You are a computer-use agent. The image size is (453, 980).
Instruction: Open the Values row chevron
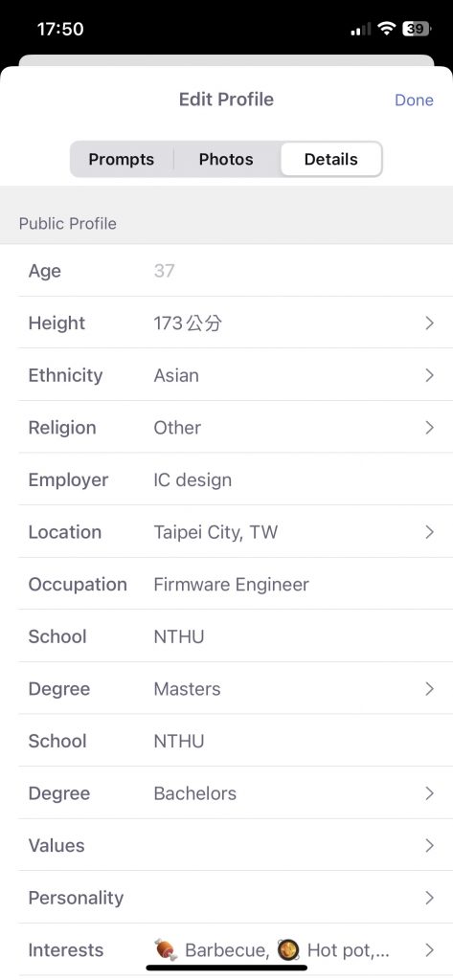click(x=429, y=846)
